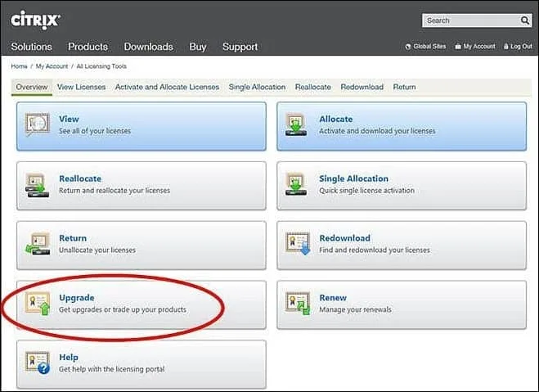Click the Help heading link

click(69, 358)
